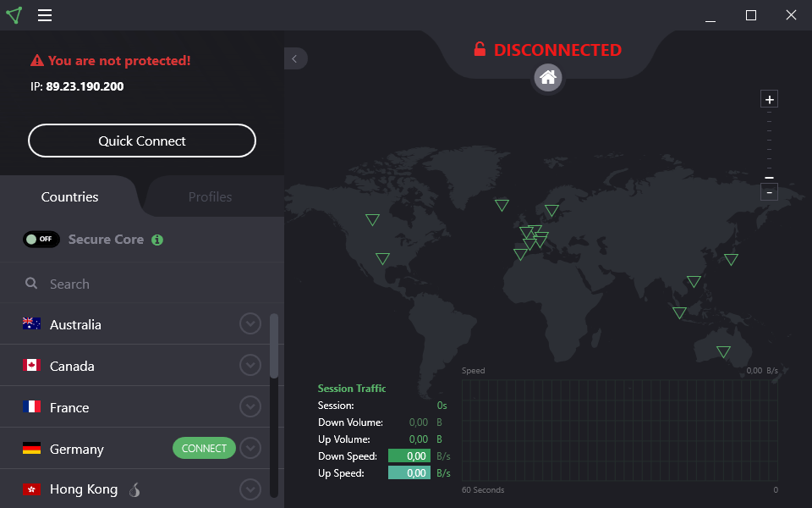Image resolution: width=812 pixels, height=508 pixels.
Task: Open the hamburger menu
Action: (x=45, y=15)
